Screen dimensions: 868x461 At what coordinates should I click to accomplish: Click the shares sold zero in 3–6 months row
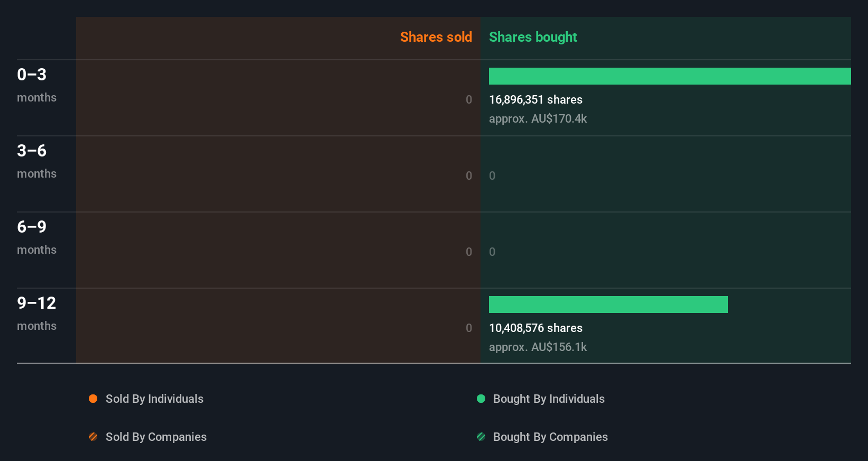tap(469, 176)
